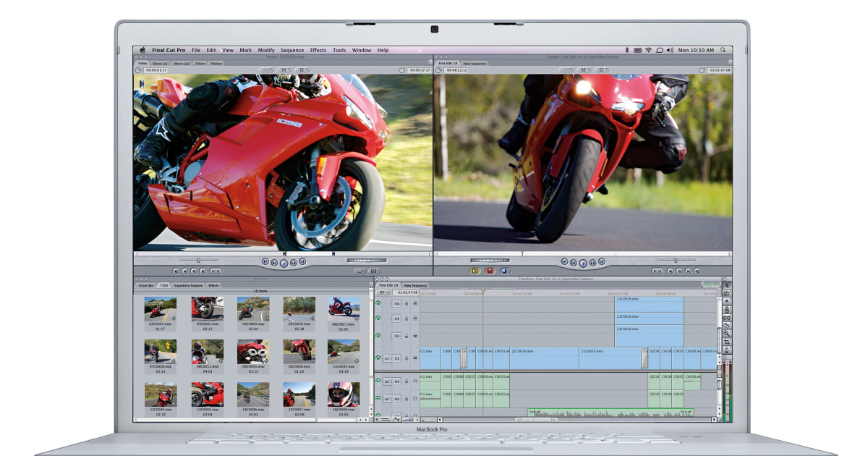Open the Canvas zoom pop-up menu
Screen dimensions: 868x456
pos(566,69)
